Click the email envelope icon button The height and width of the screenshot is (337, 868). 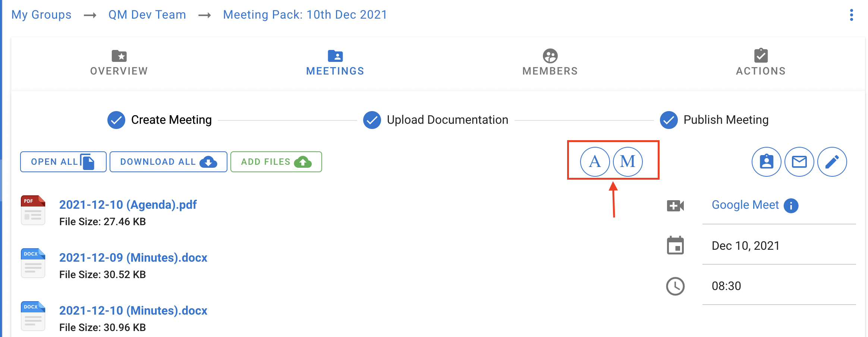pos(799,162)
